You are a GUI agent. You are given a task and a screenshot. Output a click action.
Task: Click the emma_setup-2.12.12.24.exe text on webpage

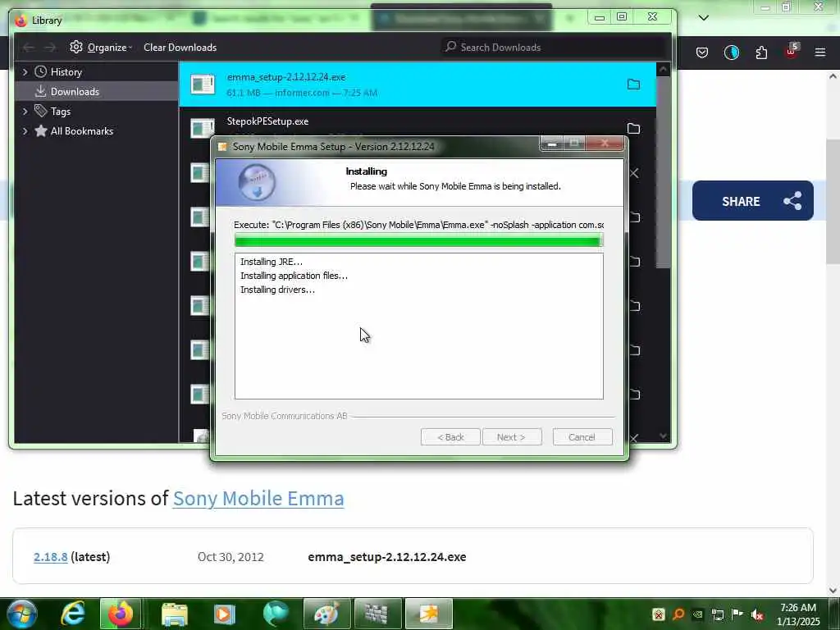[x=387, y=557]
